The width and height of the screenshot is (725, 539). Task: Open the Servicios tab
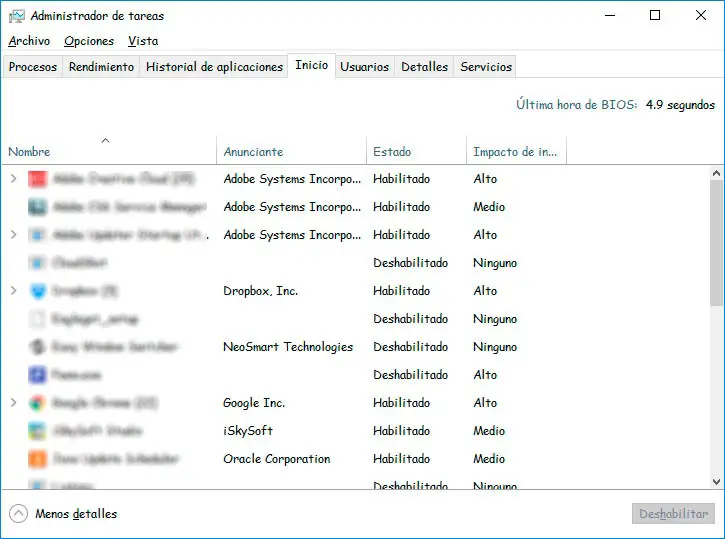(486, 67)
